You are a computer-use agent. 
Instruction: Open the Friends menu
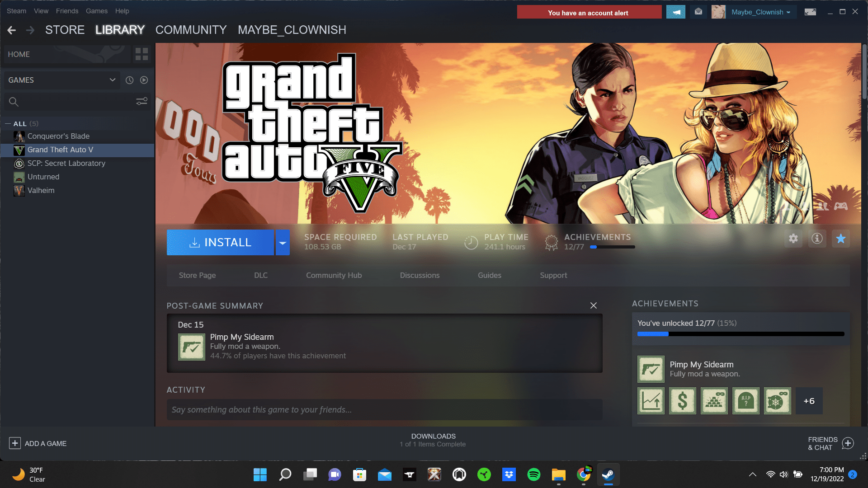(x=67, y=11)
